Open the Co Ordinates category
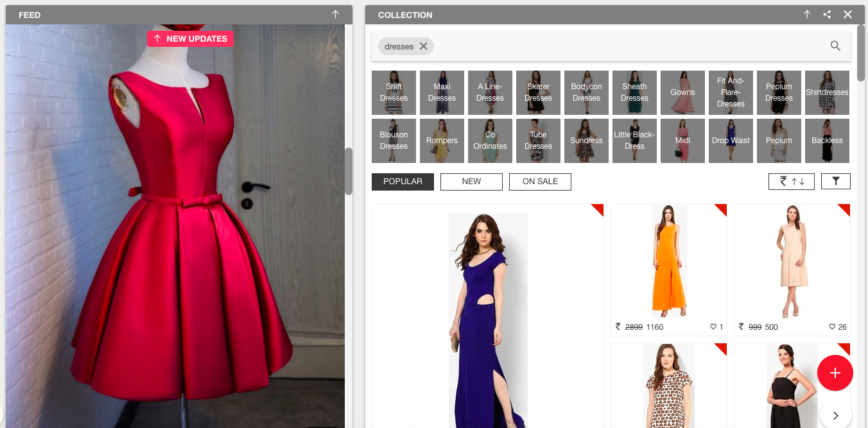The image size is (868, 428). (x=490, y=141)
